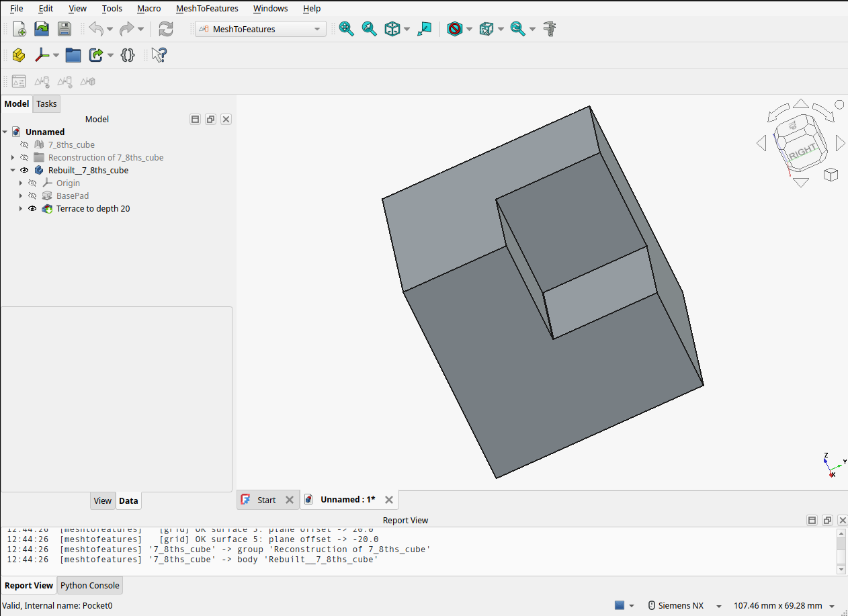Show the BasePad feature
The image size is (848, 616).
click(x=32, y=196)
